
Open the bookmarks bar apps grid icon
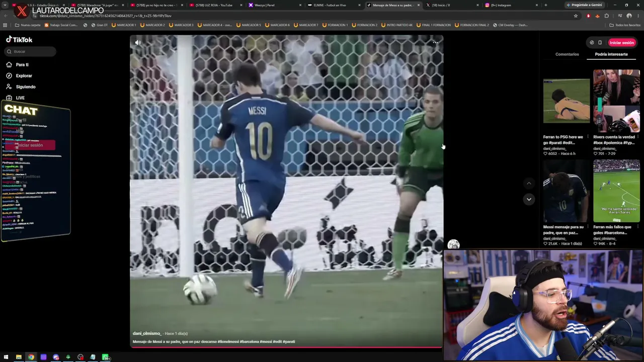click(5, 25)
